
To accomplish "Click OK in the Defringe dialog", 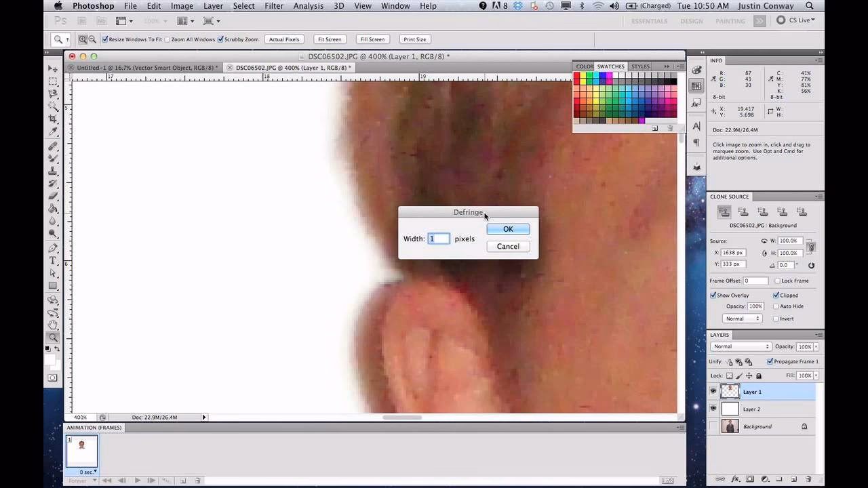I will coord(507,228).
